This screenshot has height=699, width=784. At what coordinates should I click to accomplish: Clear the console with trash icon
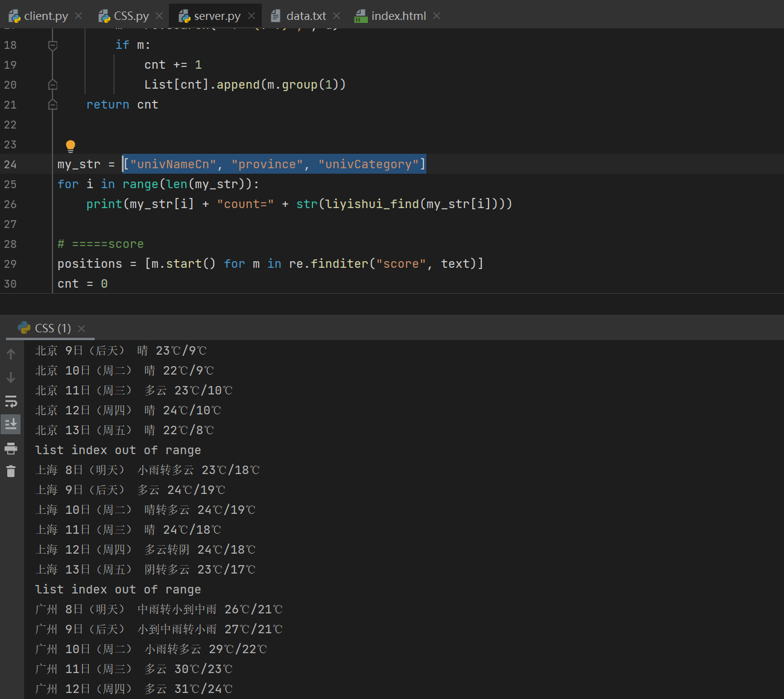[11, 472]
